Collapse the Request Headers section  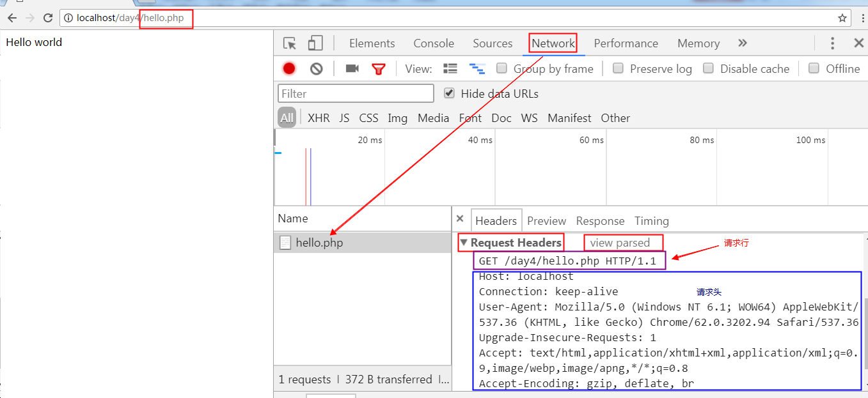point(464,243)
